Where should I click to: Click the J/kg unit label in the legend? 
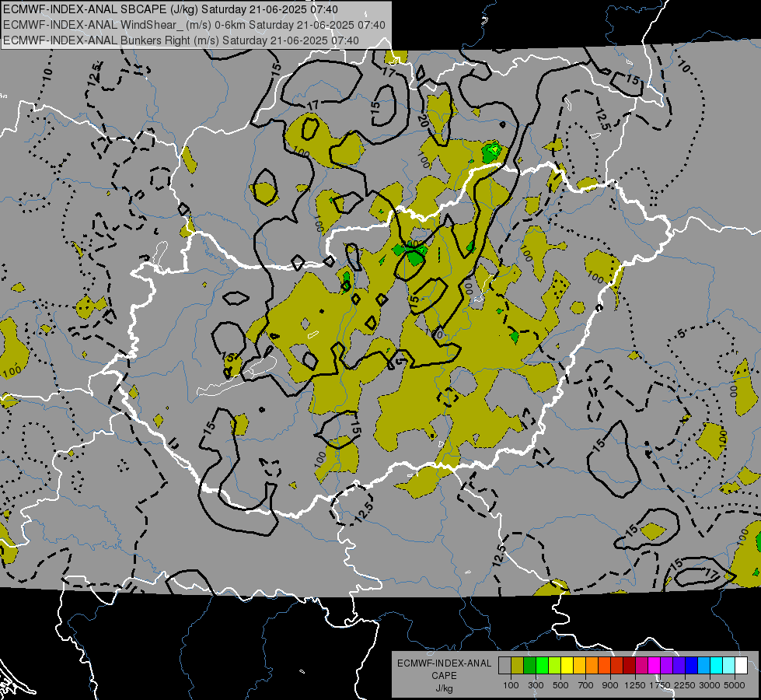coord(444,688)
